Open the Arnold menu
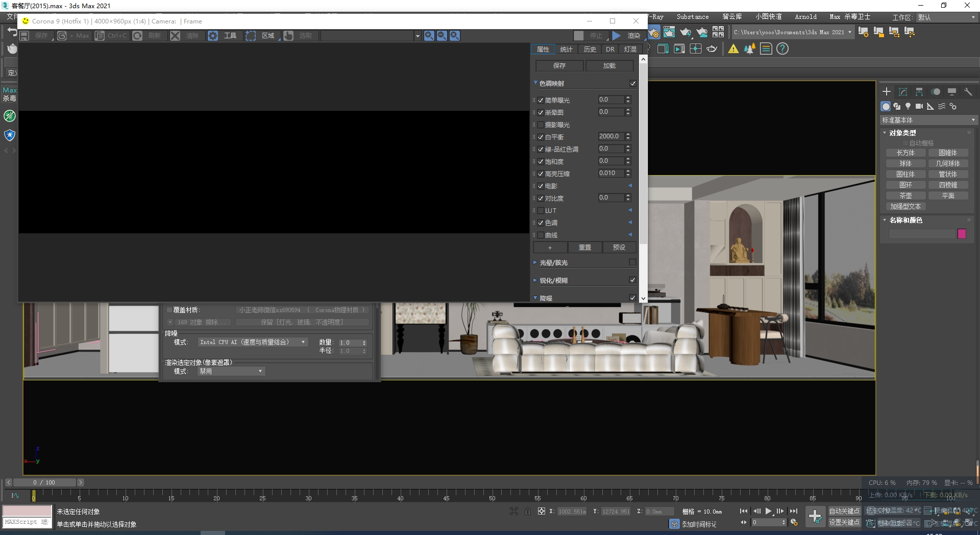 805,17
